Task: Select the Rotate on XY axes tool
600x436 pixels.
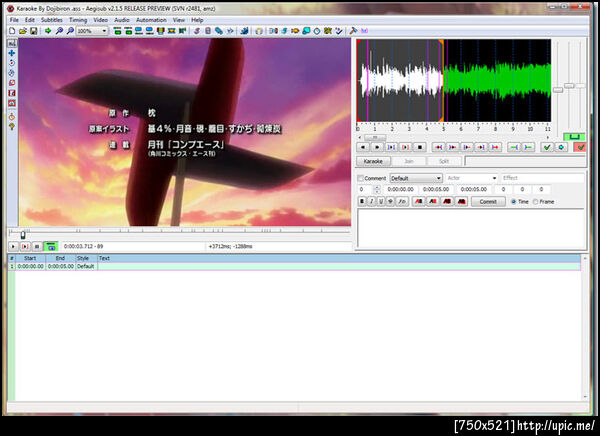Action: point(12,73)
